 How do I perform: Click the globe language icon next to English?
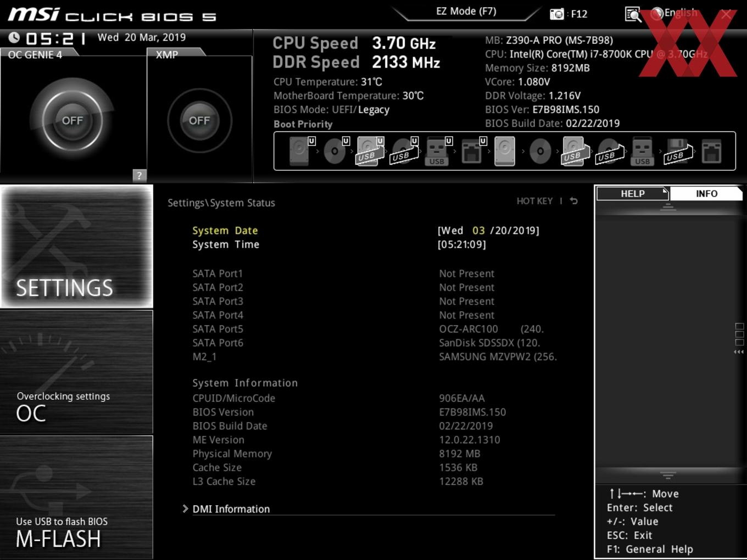pyautogui.click(x=656, y=13)
